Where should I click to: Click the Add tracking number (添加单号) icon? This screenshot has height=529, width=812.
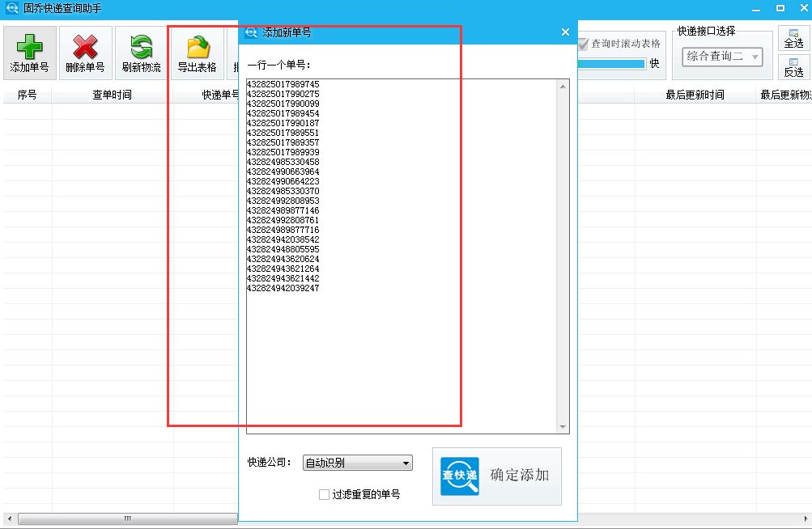coord(28,47)
